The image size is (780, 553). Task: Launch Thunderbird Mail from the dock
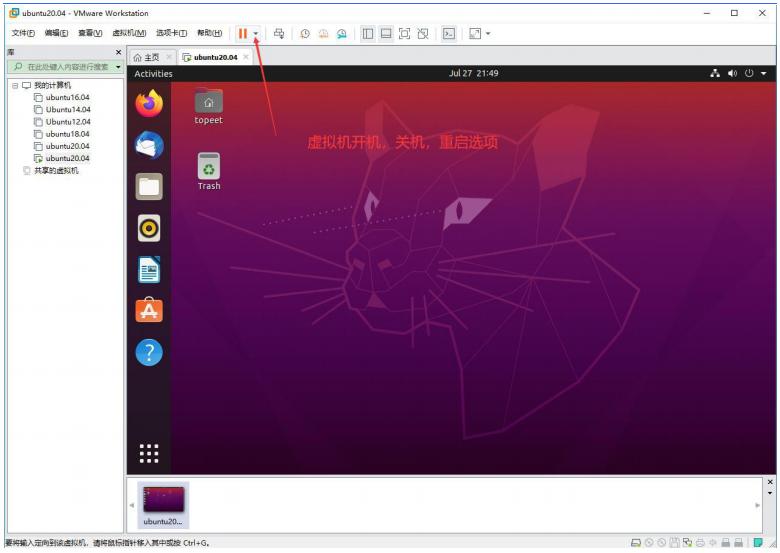149,145
